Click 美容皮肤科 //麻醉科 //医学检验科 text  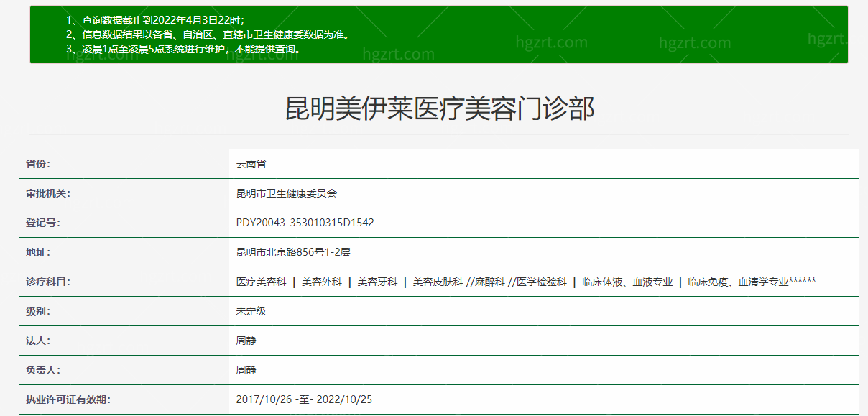pos(489,282)
